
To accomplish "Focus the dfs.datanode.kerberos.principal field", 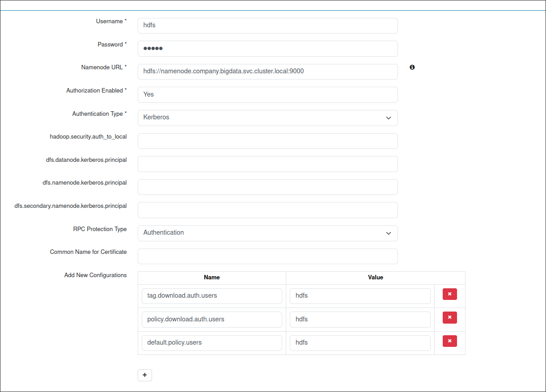I will [267, 164].
